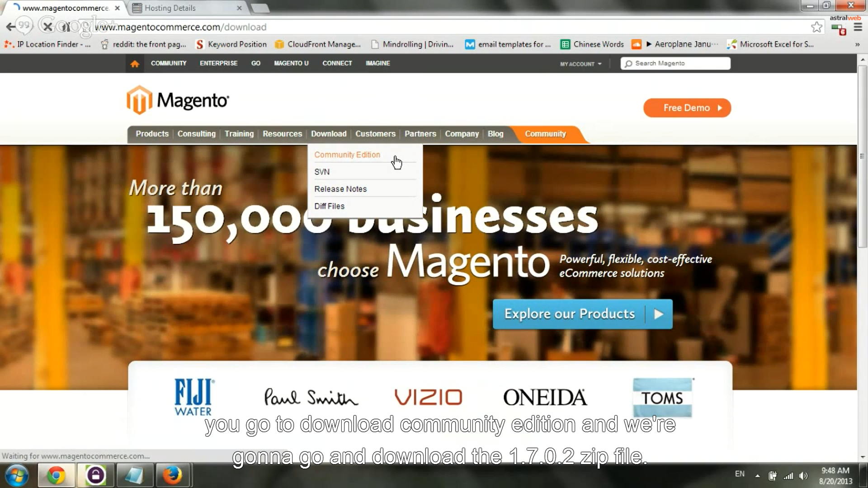Click the Free Demo button
Image resolution: width=868 pixels, height=488 pixels.
pos(687,108)
